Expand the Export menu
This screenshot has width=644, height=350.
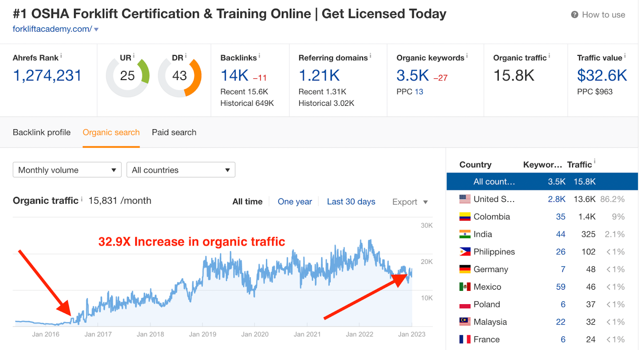[410, 202]
